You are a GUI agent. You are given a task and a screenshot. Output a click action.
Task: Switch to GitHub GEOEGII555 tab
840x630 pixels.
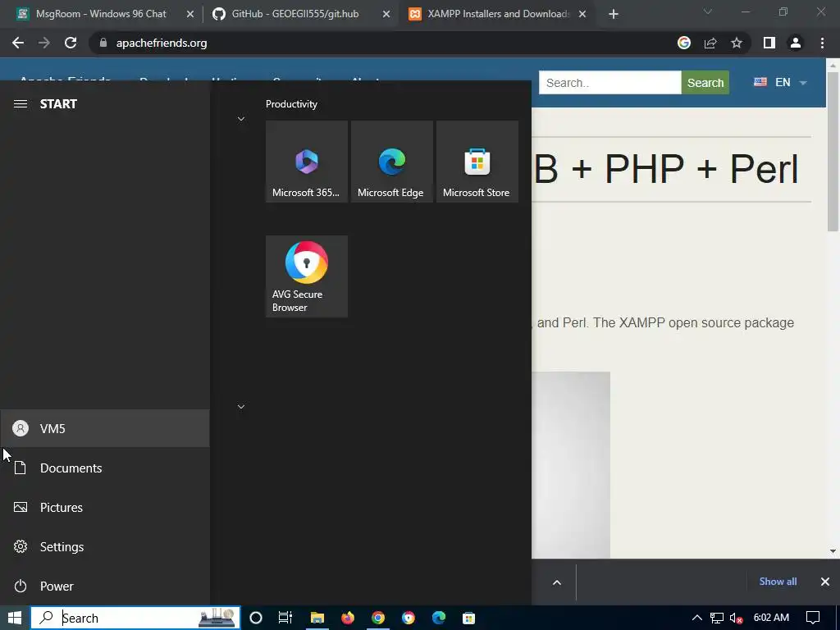click(295, 14)
